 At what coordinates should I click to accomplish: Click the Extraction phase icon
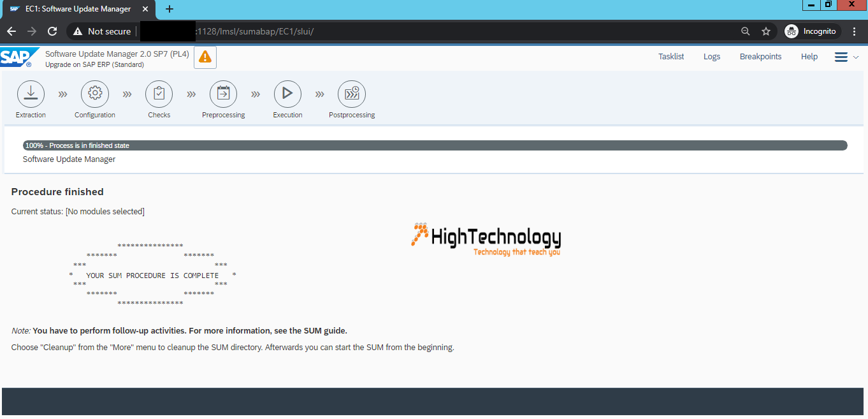(x=31, y=94)
